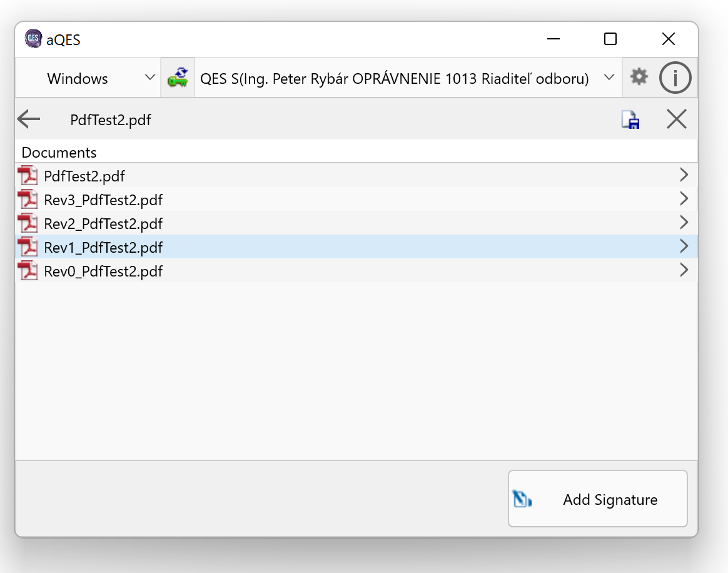The height and width of the screenshot is (573, 728).
Task: Close the aQES window
Action: 668,39
